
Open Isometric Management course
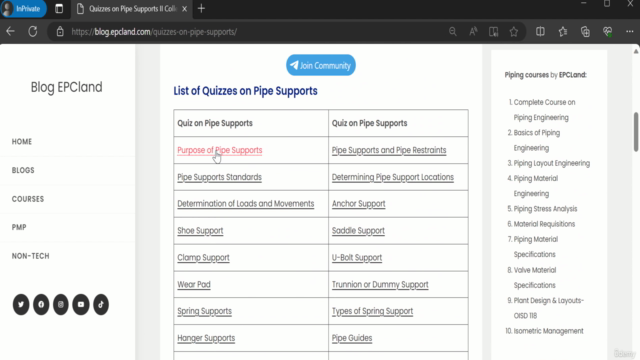548,331
